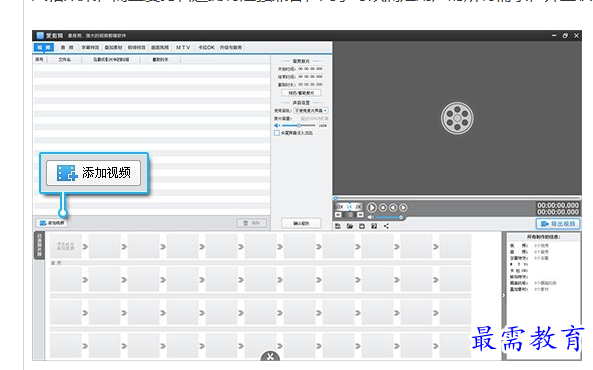
Task: Click the 爱剪辑 app logo icon
Action: coord(40,36)
